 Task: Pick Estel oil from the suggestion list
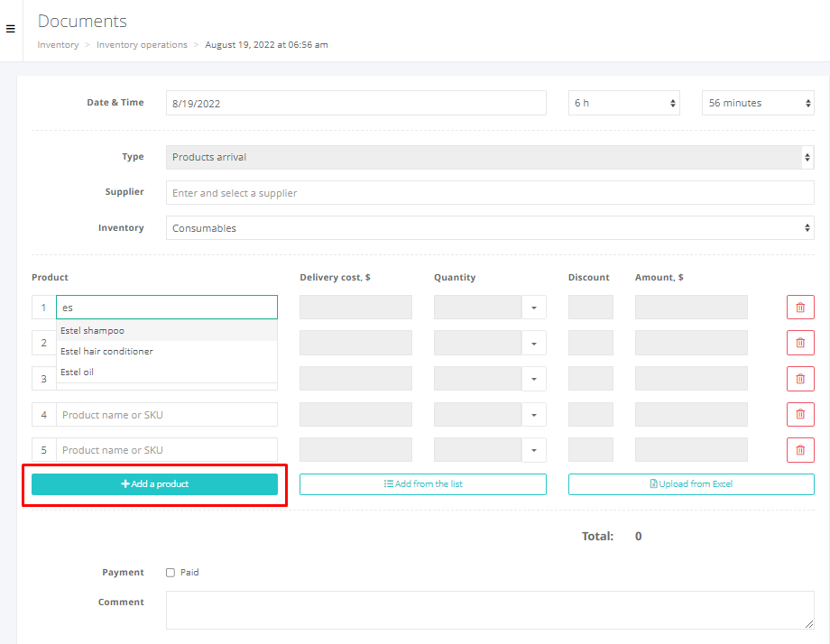(x=78, y=373)
